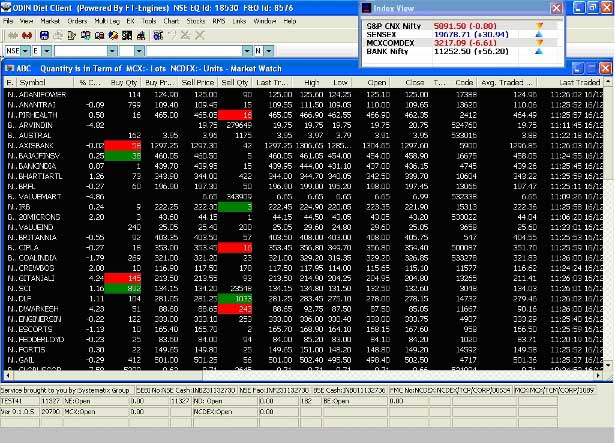The width and height of the screenshot is (615, 443).
Task: Click the red double-arrow logoff icon
Action: coord(27,36)
